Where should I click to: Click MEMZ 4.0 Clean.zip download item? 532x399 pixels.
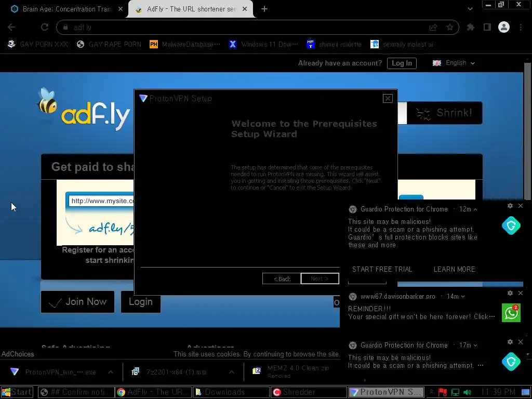(x=292, y=371)
